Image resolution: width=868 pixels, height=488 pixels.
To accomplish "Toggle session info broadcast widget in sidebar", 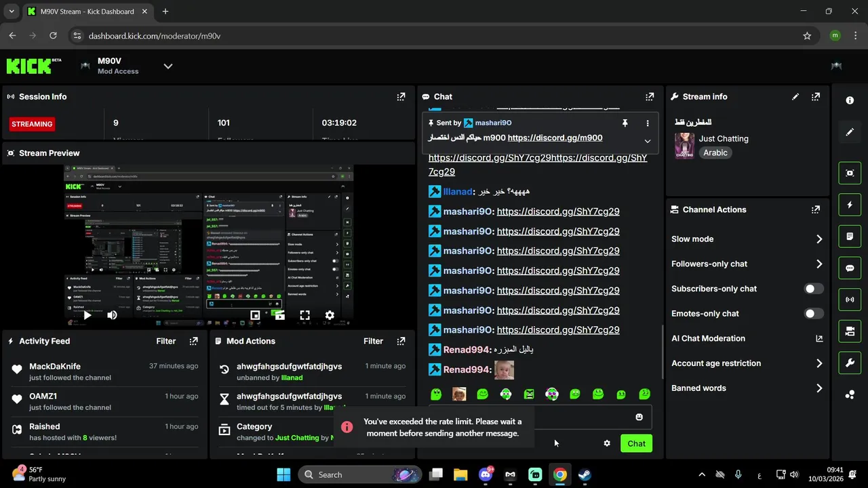I will pyautogui.click(x=850, y=300).
